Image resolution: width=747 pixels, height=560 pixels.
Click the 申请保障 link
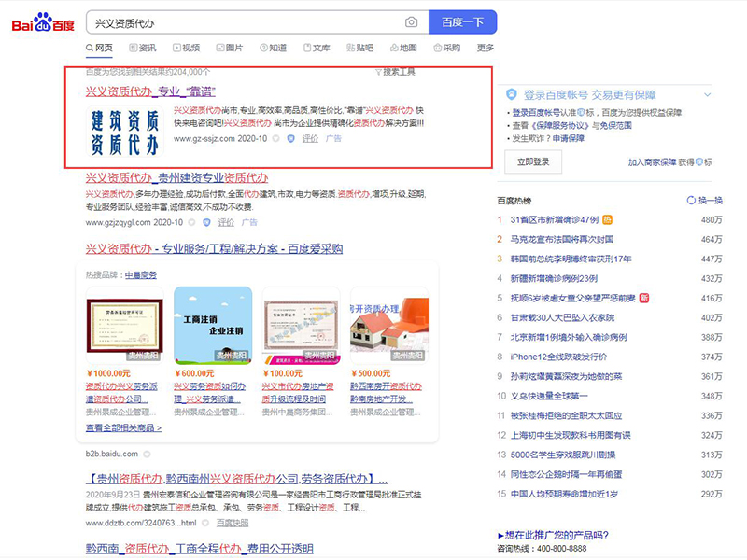[569, 138]
